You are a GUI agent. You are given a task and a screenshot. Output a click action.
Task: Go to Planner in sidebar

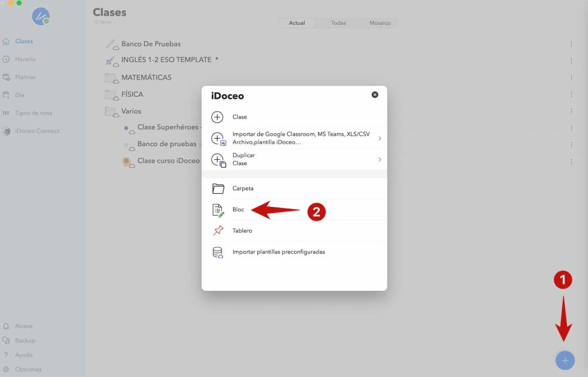25,77
